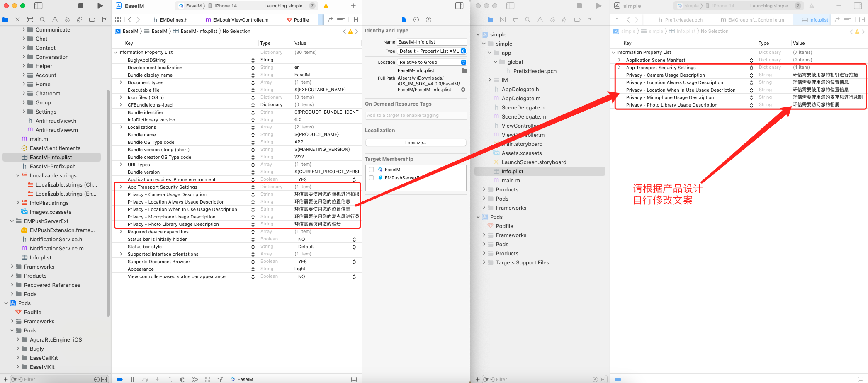Expand App Transport Security Settings row in EaseIM plist
868x383 pixels.
pos(121,187)
